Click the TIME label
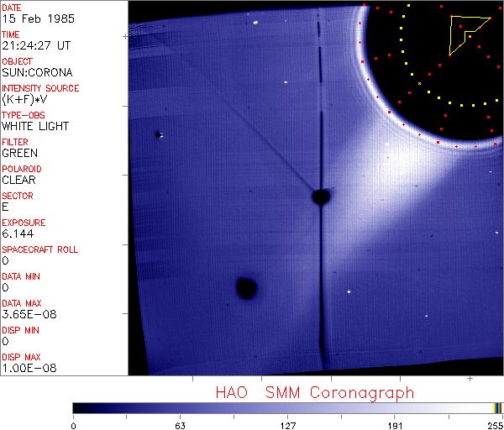This screenshot has width=504, height=430. pos(11,34)
